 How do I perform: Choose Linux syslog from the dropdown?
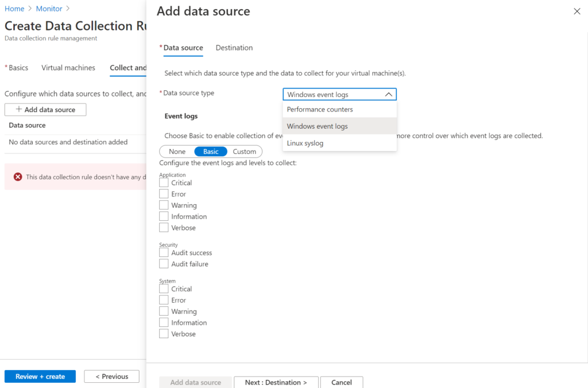point(339,143)
